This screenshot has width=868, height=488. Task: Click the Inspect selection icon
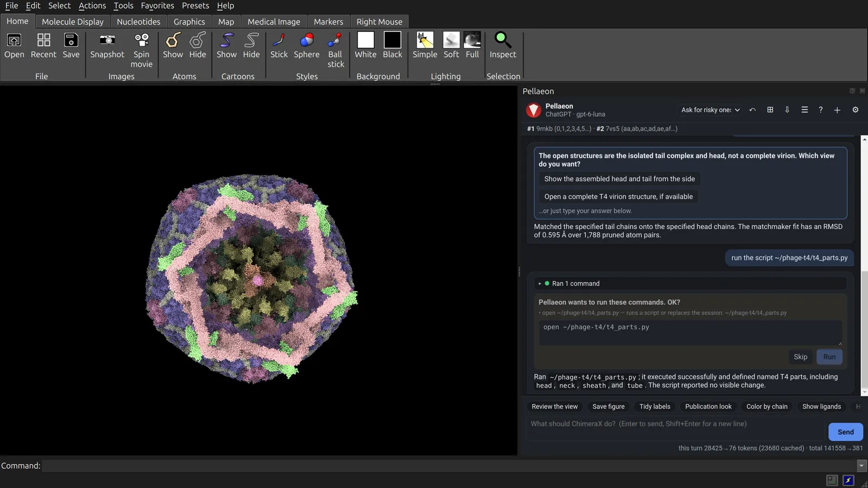[503, 46]
